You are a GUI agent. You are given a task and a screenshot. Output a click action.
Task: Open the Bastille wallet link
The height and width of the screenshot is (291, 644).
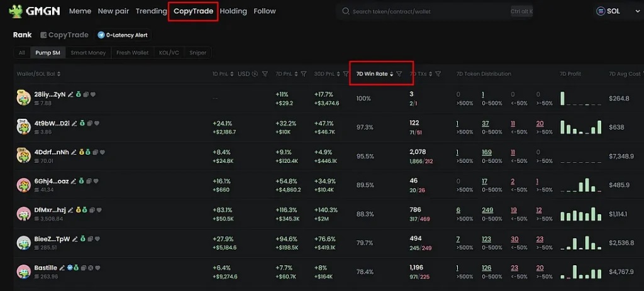click(x=45, y=268)
